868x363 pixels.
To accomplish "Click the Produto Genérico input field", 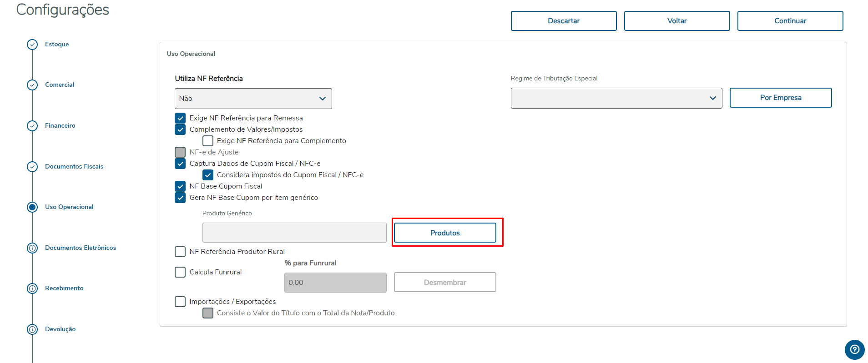I will point(294,233).
